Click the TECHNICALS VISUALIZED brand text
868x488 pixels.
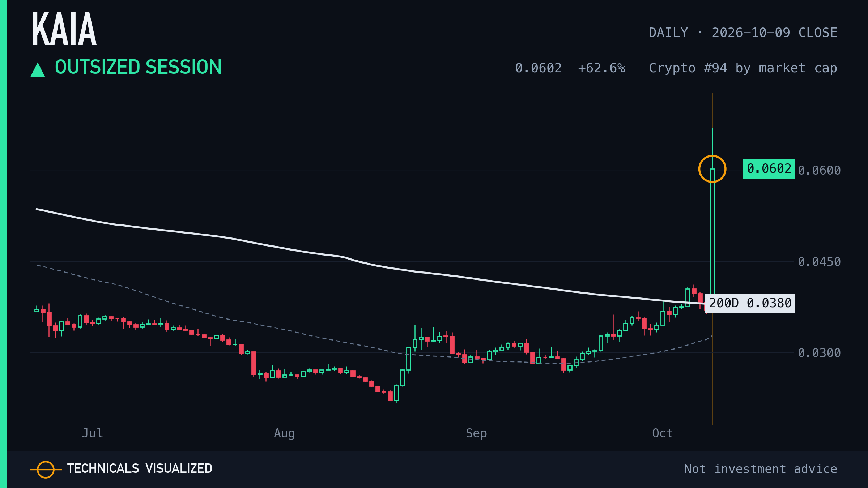tap(140, 468)
